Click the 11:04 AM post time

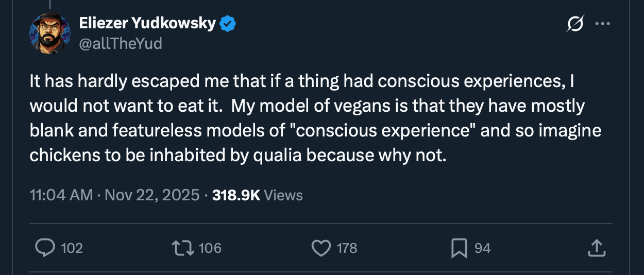(x=61, y=195)
